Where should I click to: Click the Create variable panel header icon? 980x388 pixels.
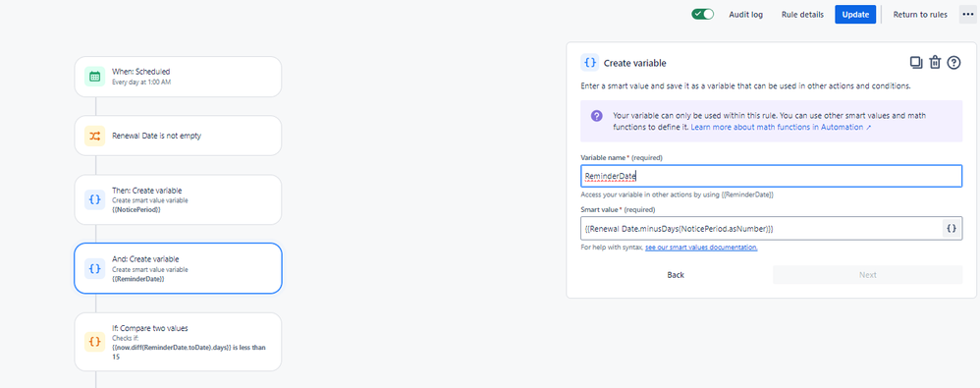589,63
